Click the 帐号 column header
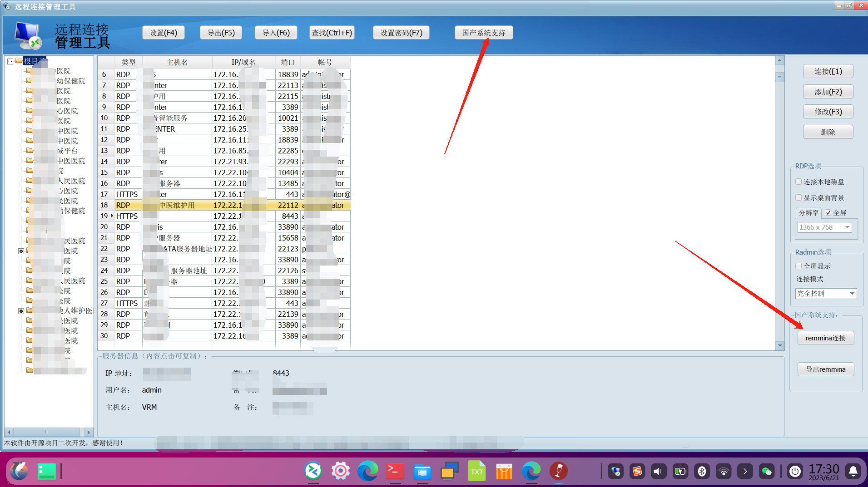 pyautogui.click(x=325, y=62)
